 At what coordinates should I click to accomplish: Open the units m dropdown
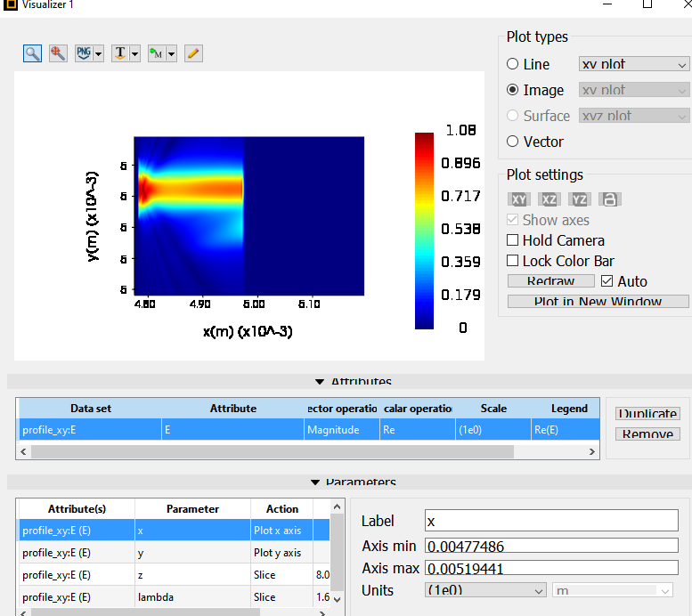pyautogui.click(x=613, y=590)
